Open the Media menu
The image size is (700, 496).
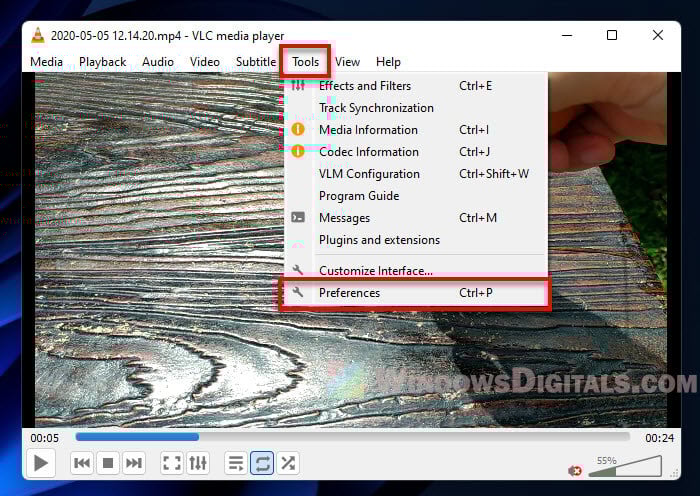coord(46,62)
